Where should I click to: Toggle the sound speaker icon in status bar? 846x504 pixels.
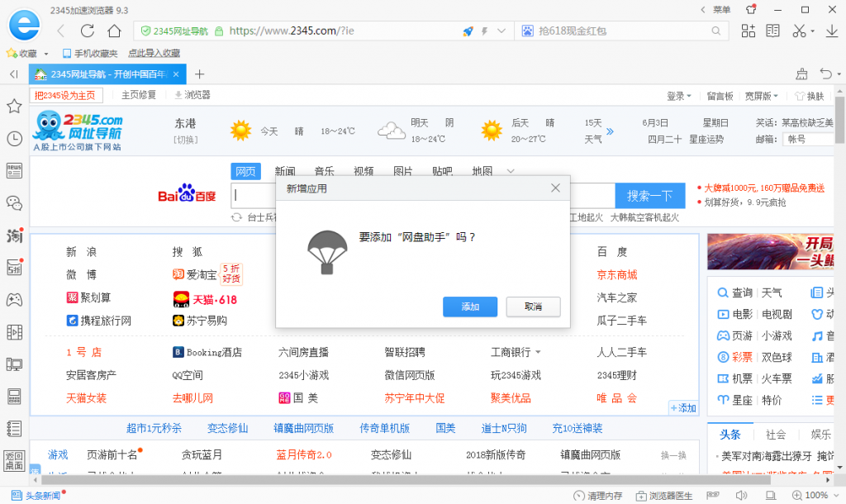742,496
